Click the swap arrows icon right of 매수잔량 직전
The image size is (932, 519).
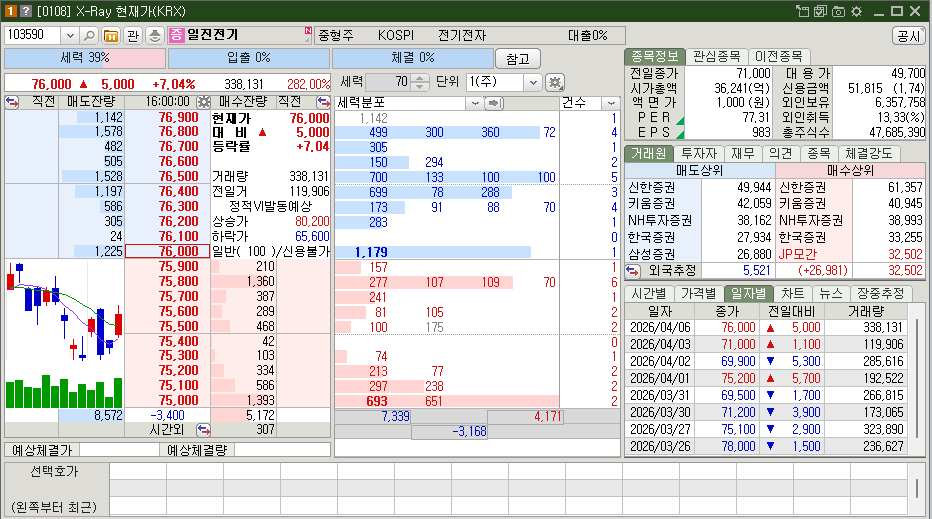tap(323, 102)
